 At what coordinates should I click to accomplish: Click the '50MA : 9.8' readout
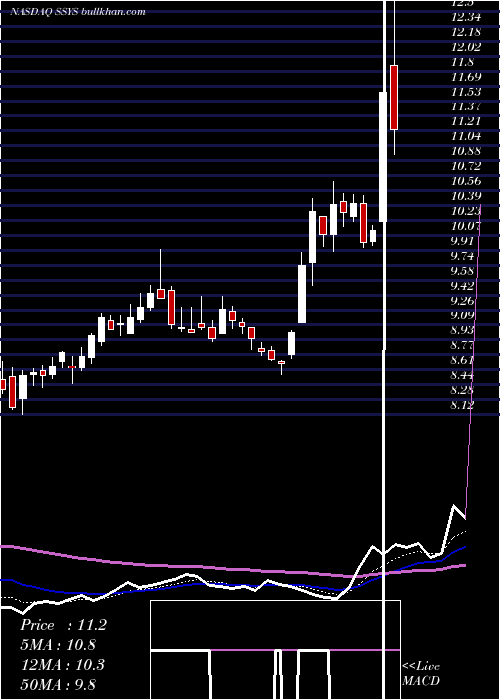tap(59, 684)
